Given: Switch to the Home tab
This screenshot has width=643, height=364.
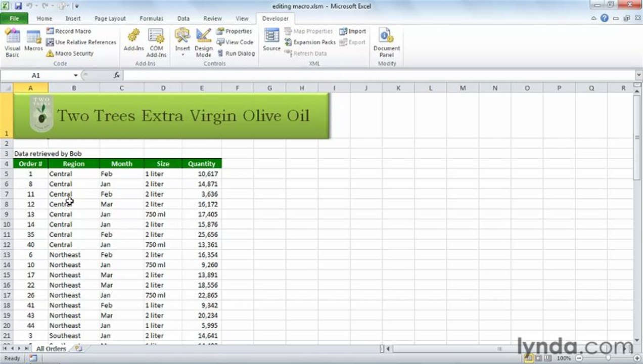Looking at the screenshot, I should coord(44,19).
